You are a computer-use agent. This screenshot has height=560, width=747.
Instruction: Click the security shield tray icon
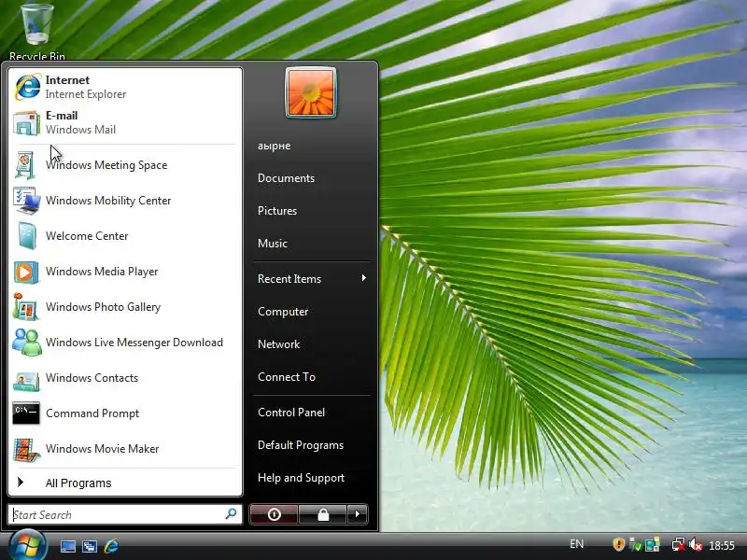618,544
